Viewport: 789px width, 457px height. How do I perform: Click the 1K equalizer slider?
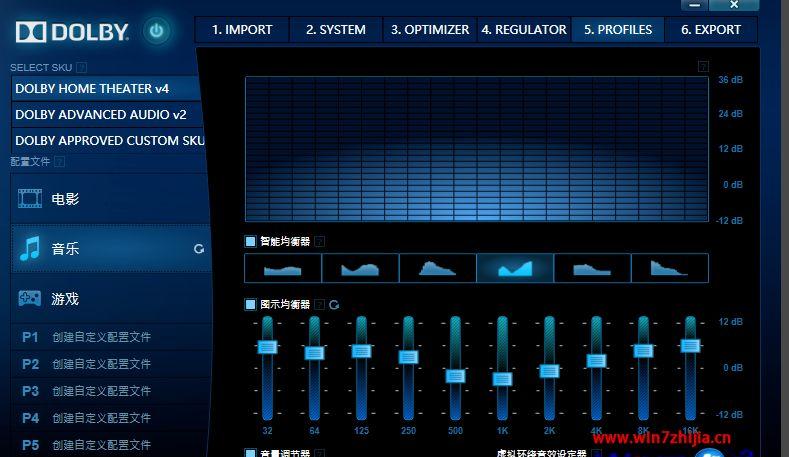click(x=502, y=379)
